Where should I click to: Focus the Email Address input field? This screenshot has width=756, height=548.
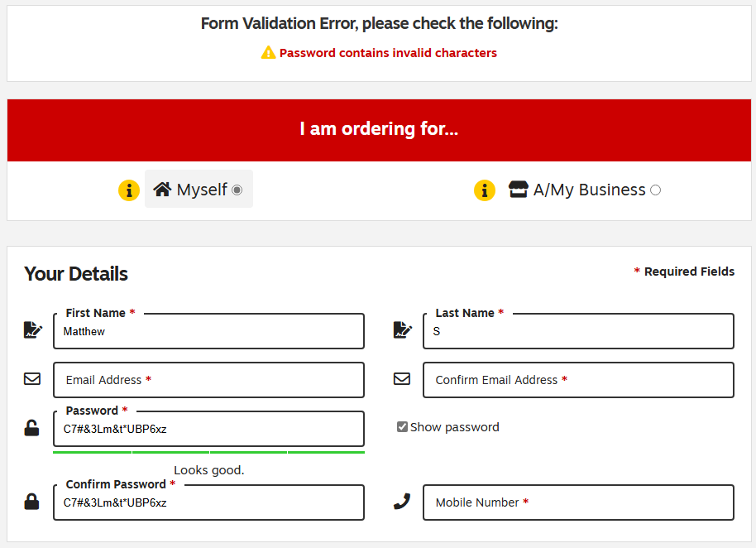pyautogui.click(x=208, y=380)
